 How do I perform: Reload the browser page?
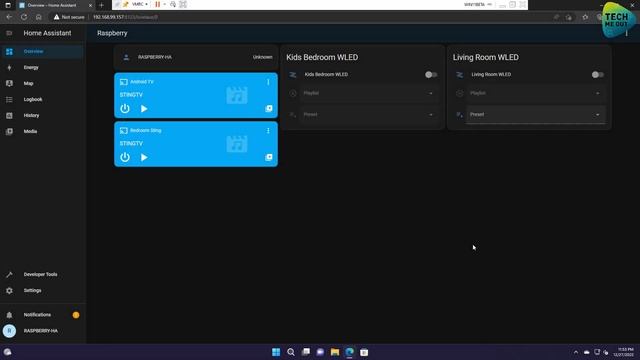tap(24, 17)
